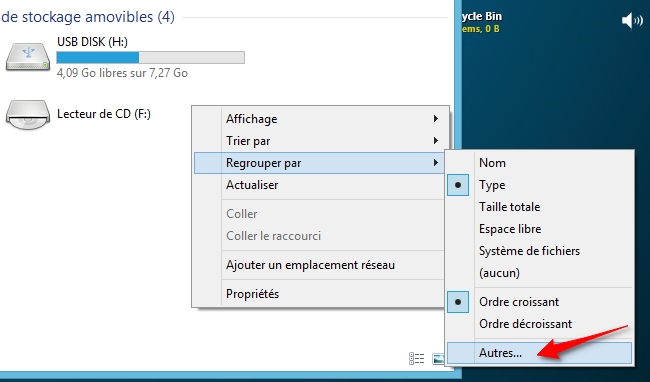The height and width of the screenshot is (382, 650).
Task: Click the USB DISK capacity usage bar
Action: tap(150, 58)
